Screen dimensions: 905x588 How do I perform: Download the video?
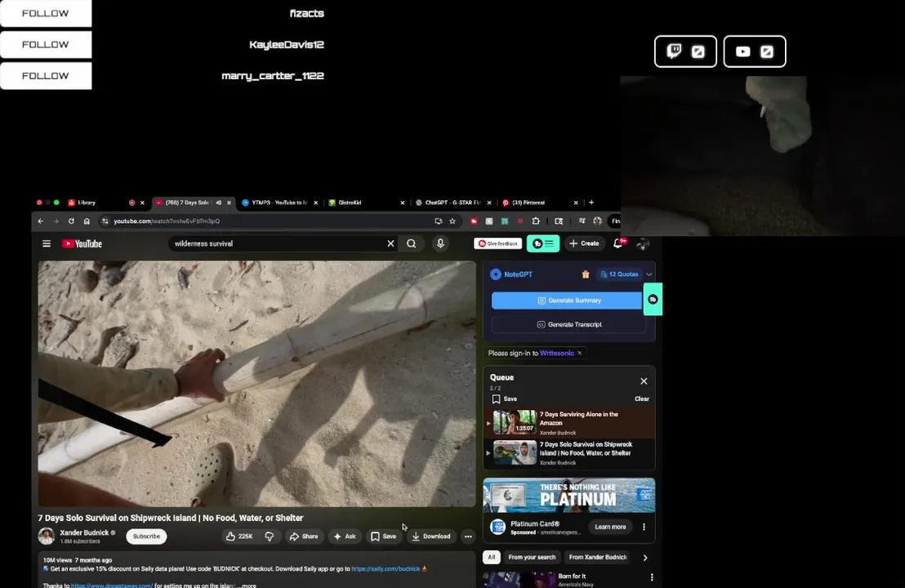point(431,536)
